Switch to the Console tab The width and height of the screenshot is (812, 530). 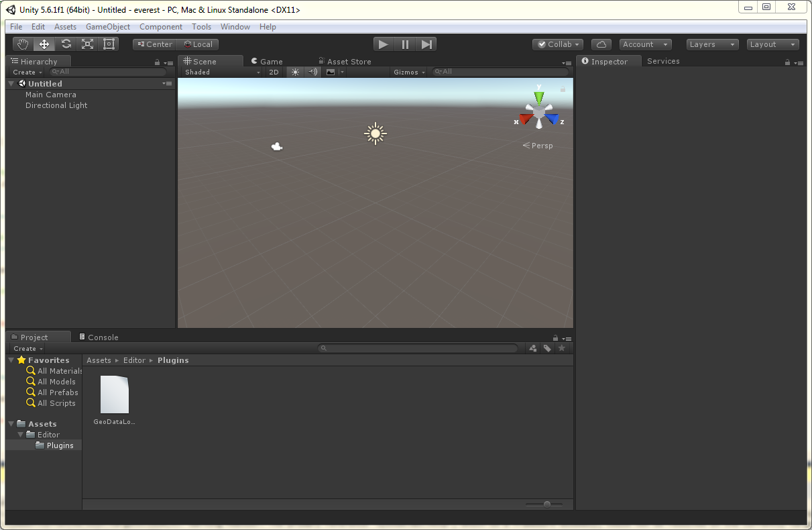tap(98, 337)
